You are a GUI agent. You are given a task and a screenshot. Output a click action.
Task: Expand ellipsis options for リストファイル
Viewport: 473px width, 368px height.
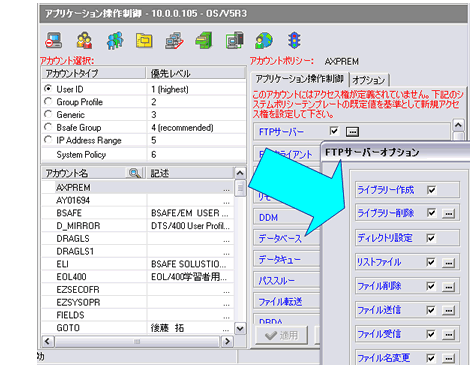pos(448,263)
